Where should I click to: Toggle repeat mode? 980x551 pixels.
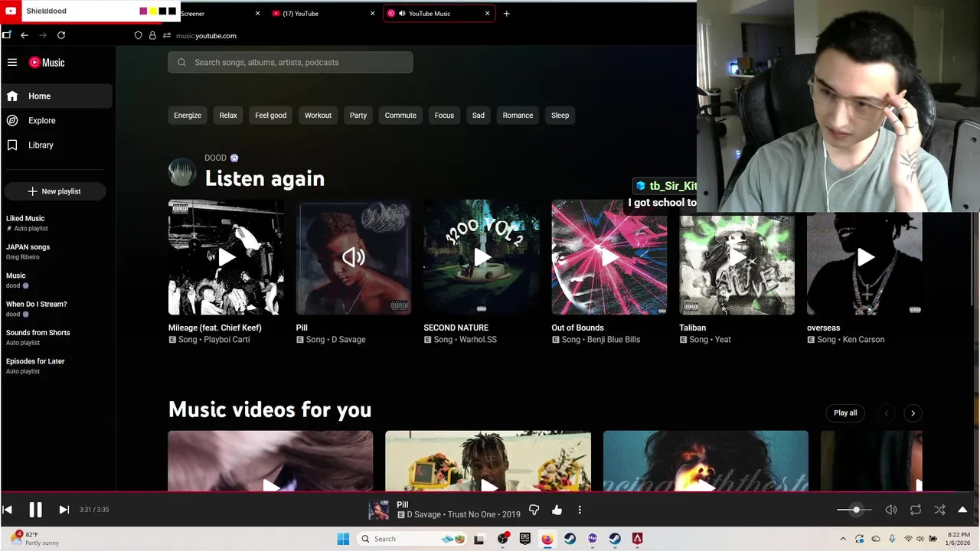pos(916,510)
